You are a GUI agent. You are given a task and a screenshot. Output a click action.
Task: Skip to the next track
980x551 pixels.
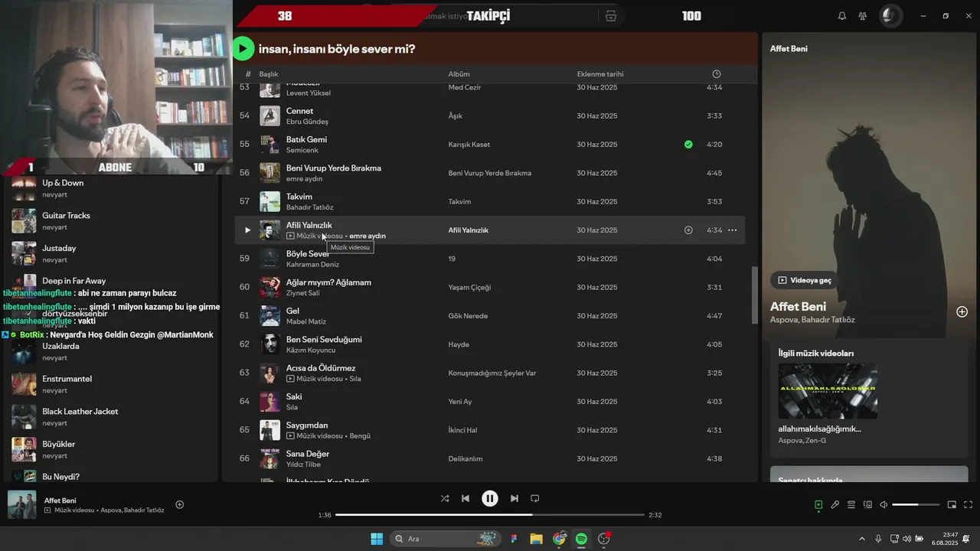point(514,498)
